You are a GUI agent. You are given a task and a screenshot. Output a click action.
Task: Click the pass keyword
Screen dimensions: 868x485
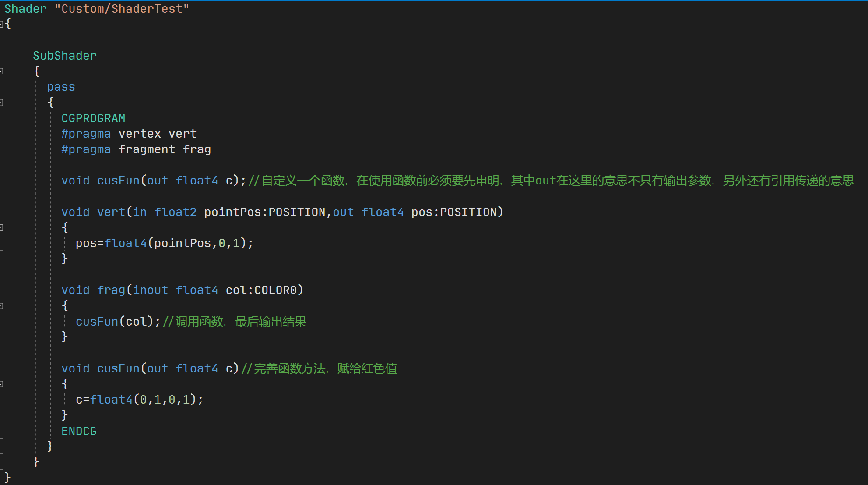(x=61, y=87)
